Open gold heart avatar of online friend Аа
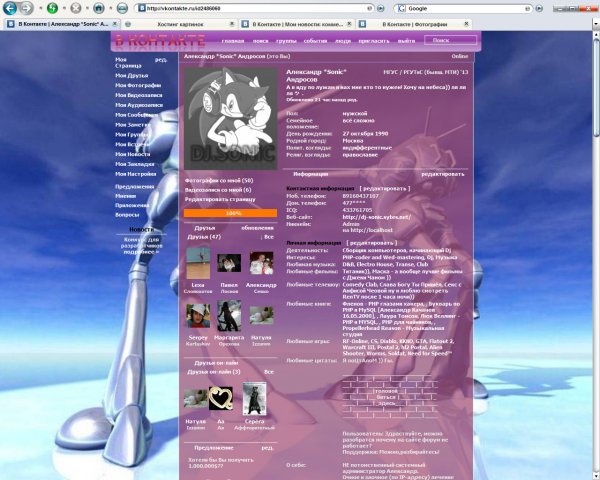 click(221, 398)
